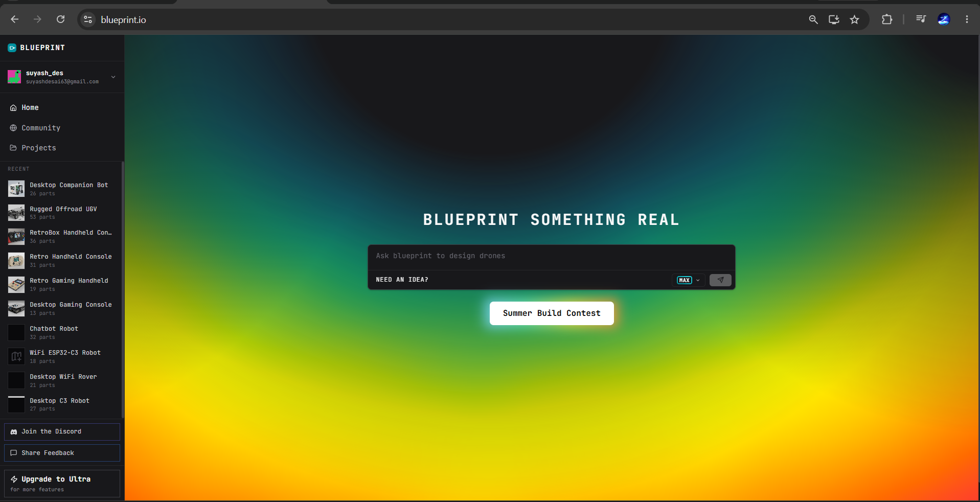980x502 pixels.
Task: Open the Desktop C3 Robot project
Action: (x=62, y=404)
